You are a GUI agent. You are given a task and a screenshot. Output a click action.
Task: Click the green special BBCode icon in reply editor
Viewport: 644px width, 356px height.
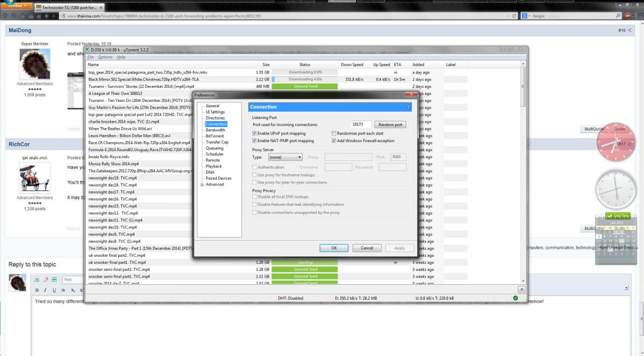click(x=54, y=279)
